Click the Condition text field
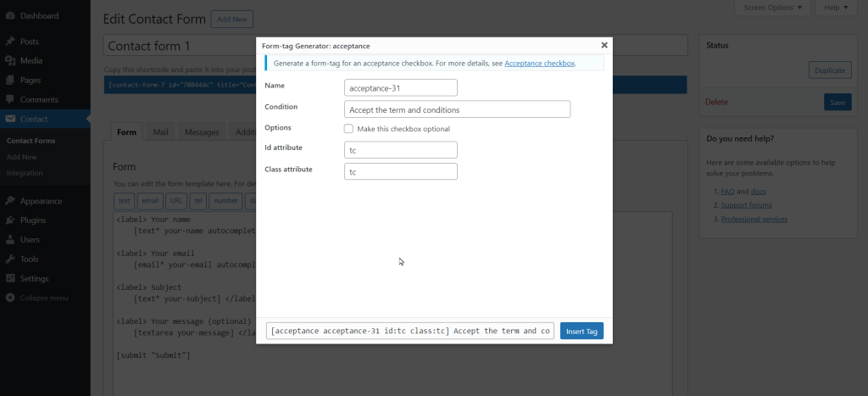Image resolution: width=868 pixels, height=396 pixels. (x=458, y=109)
